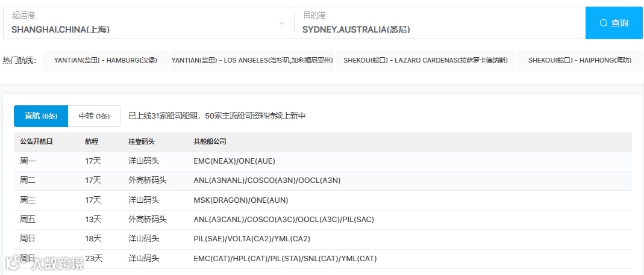
Task: Select the 周一 sailing day cell
Action: 28,161
